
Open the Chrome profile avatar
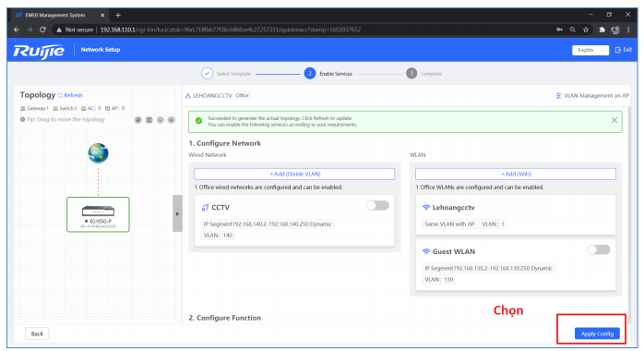coord(615,30)
